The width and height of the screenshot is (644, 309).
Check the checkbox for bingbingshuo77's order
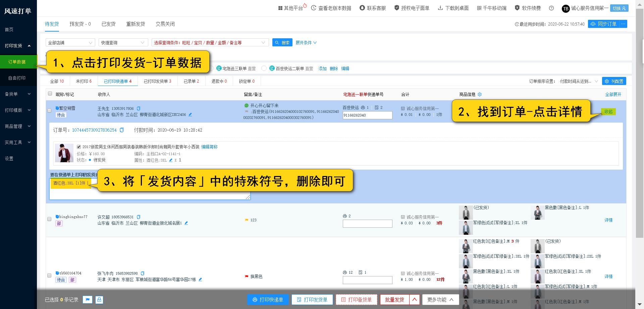coord(49,219)
